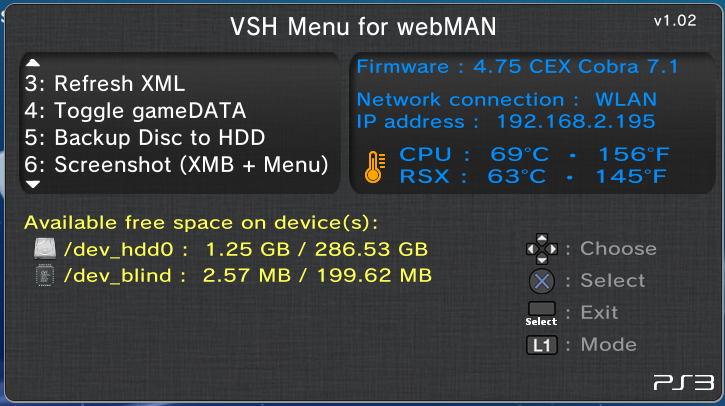Click the v1.02 version label
Viewport: 725px width, 406px height.
(675, 20)
